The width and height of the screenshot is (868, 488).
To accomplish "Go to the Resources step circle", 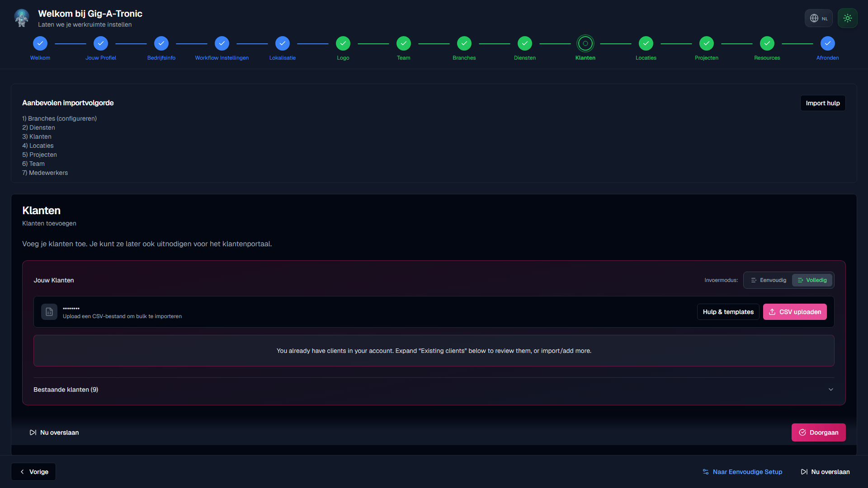I will (767, 43).
